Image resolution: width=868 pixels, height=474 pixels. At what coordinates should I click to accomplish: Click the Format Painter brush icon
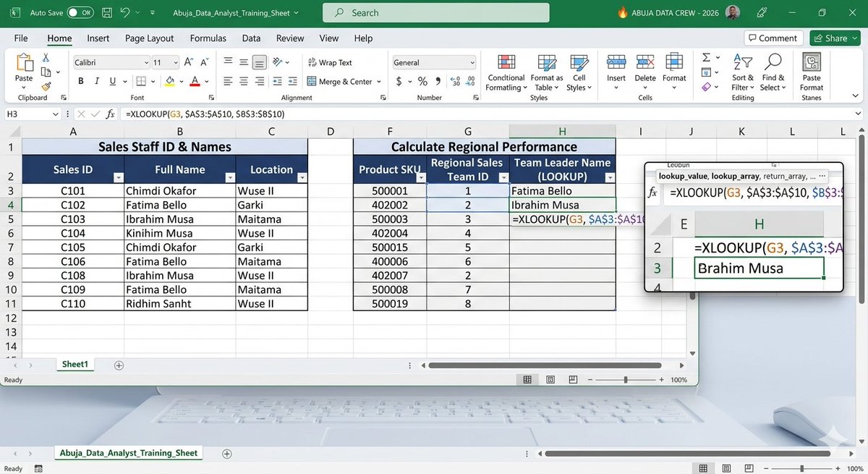(46, 85)
